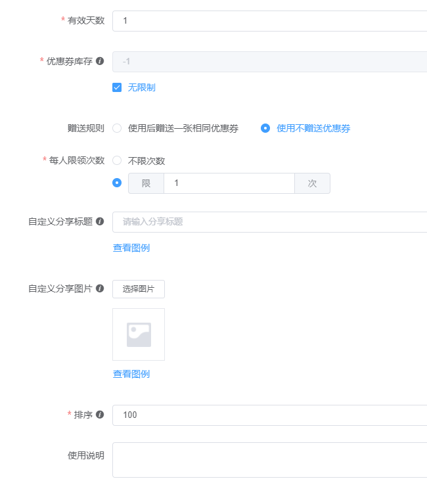
Task: Click the info icon next to 排序
Action: tap(100, 415)
